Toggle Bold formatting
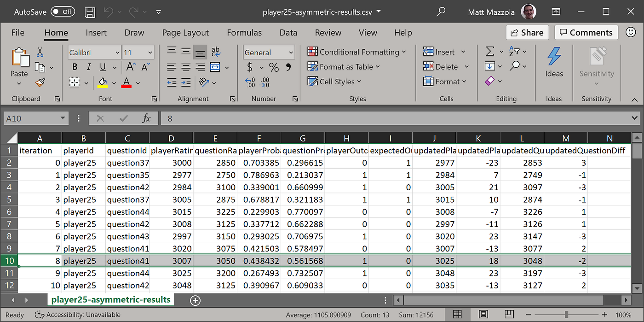Viewport: 644px width, 322px height. click(75, 67)
